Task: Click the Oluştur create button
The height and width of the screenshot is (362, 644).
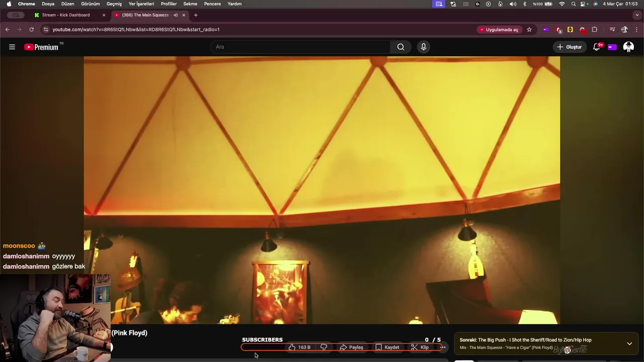Action: [x=569, y=47]
